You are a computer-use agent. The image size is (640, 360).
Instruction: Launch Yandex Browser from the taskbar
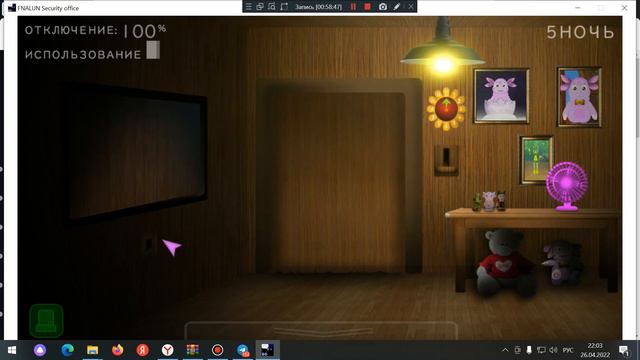(x=167, y=350)
